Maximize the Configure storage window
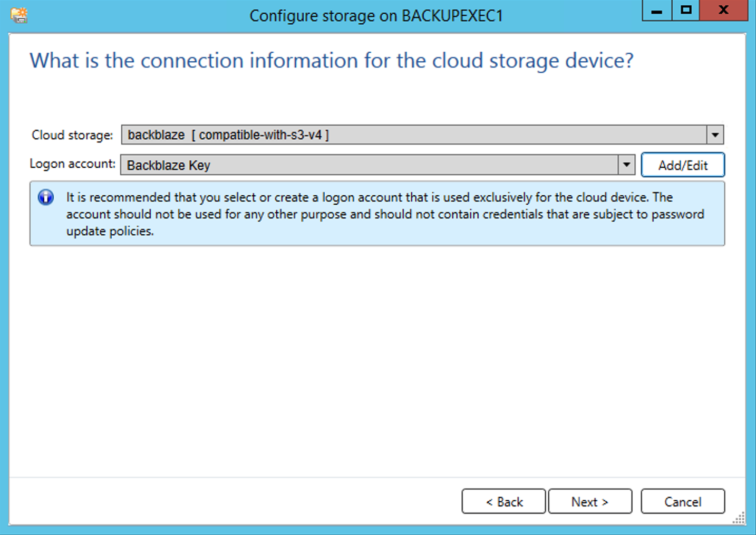This screenshot has height=535, width=756. pos(685,11)
